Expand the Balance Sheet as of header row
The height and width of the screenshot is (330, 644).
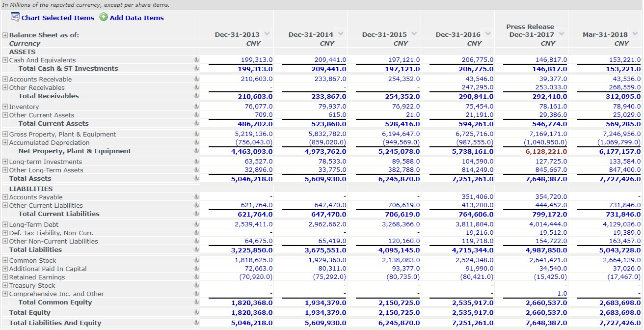tap(5, 35)
